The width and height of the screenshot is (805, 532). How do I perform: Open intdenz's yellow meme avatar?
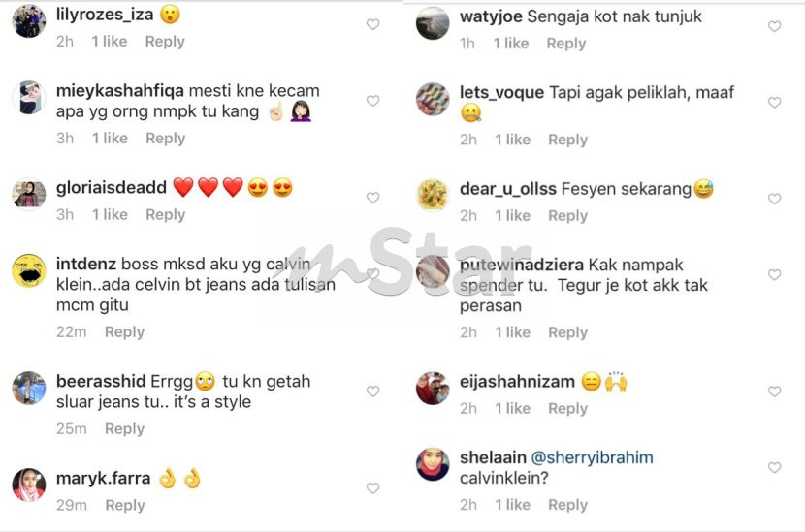tap(29, 270)
